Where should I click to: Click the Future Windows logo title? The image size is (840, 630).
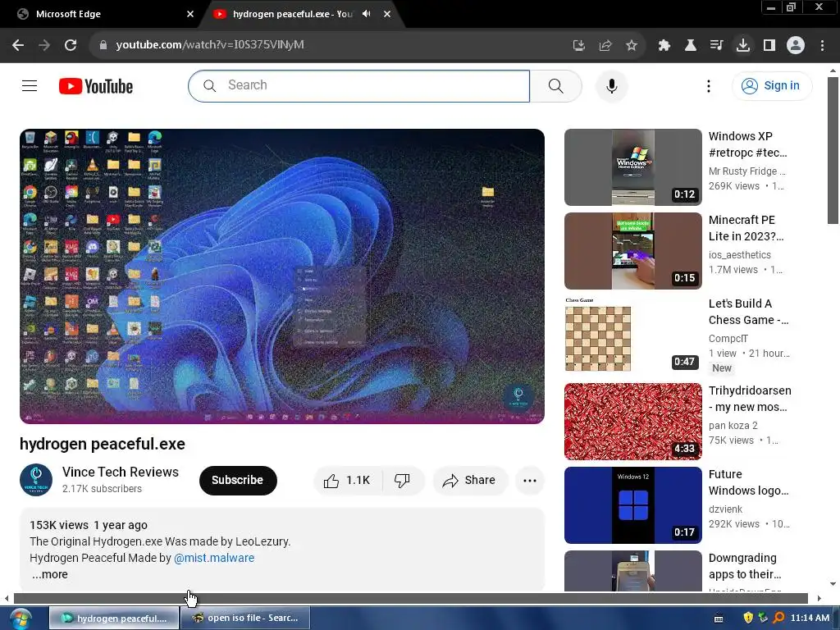pyautogui.click(x=748, y=482)
